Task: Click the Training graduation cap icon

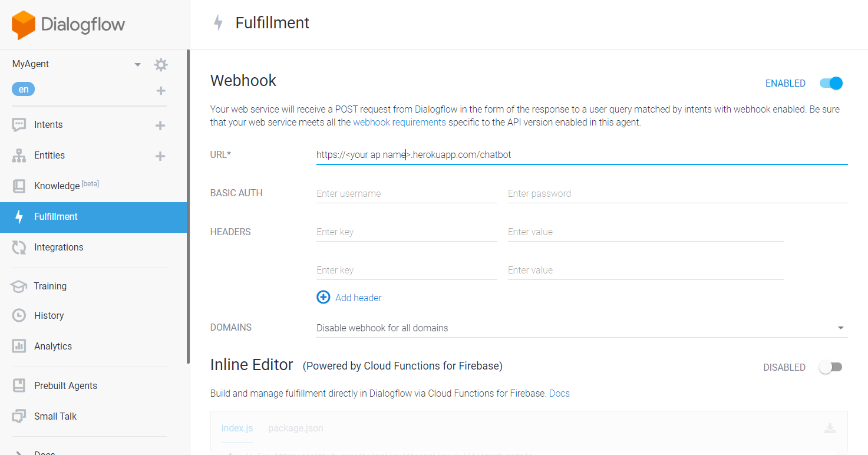Action: [19, 286]
